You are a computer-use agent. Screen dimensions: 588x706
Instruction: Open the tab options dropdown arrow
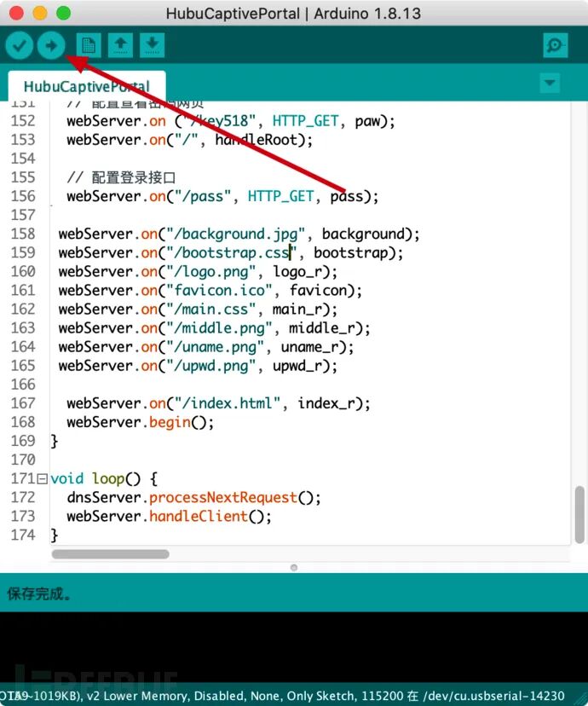[550, 83]
